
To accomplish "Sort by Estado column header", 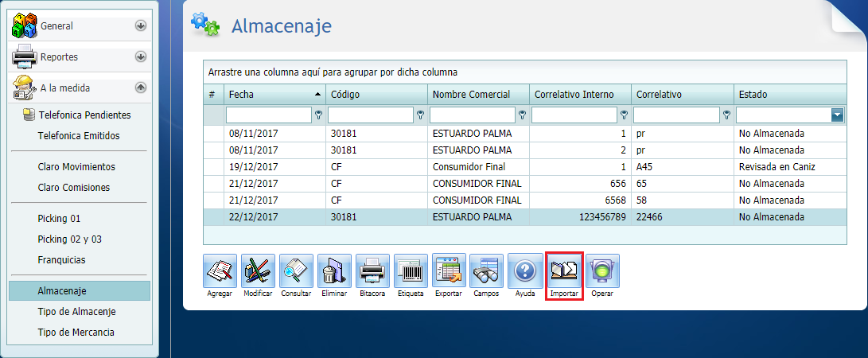I will tap(791, 95).
